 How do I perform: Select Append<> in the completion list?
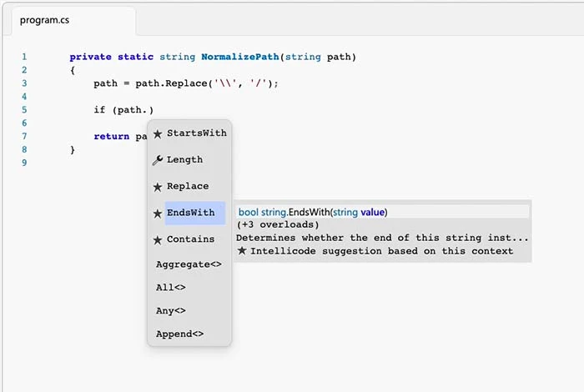click(x=180, y=334)
